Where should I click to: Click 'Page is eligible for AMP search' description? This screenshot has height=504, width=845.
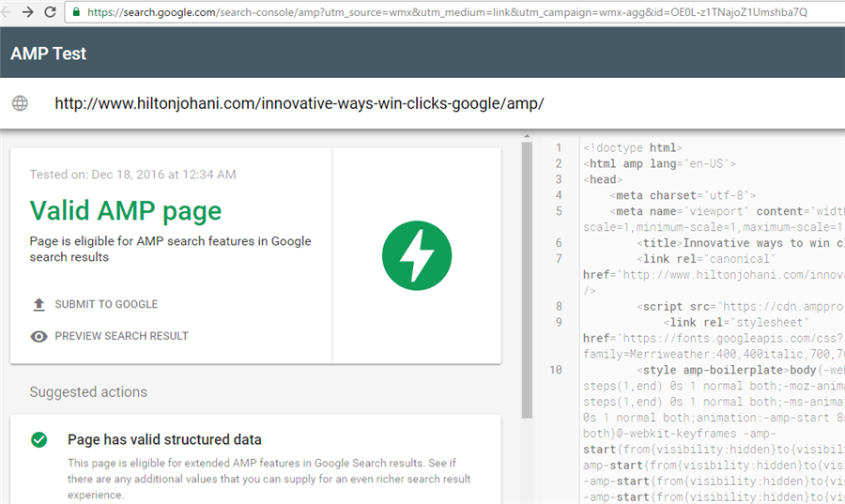170,249
